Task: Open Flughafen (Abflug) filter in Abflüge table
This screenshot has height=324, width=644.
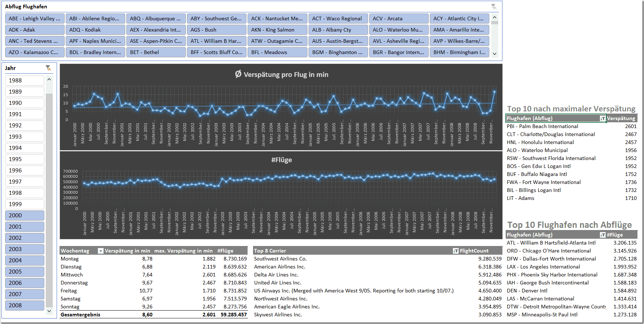Action: coord(603,235)
